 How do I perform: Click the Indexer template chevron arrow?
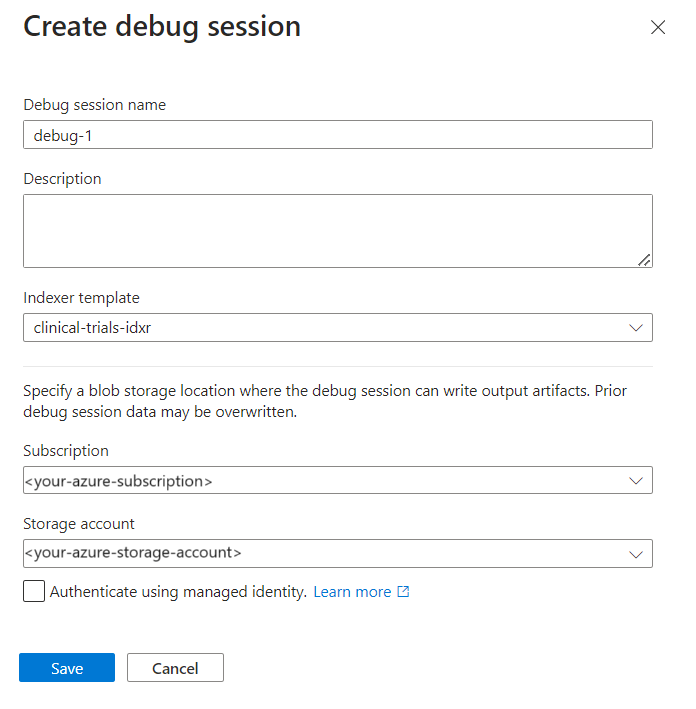tap(636, 328)
